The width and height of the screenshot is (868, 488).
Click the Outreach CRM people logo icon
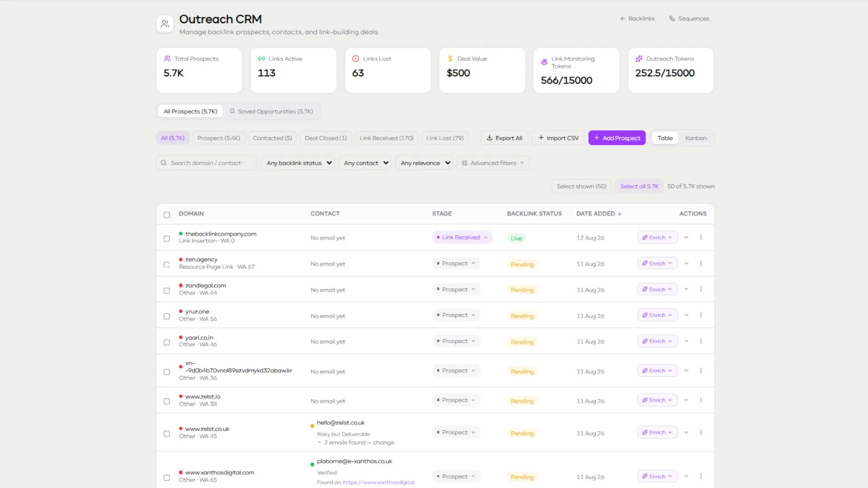[x=165, y=23]
